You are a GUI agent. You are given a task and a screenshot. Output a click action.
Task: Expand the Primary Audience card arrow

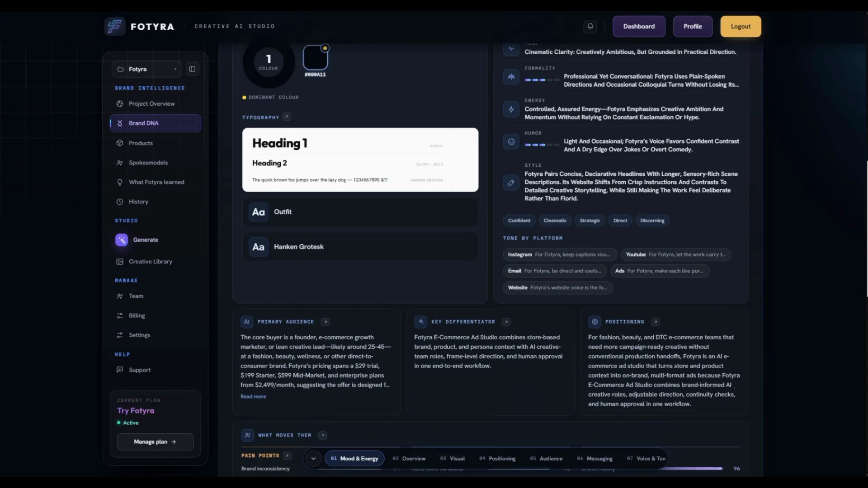coord(325,322)
